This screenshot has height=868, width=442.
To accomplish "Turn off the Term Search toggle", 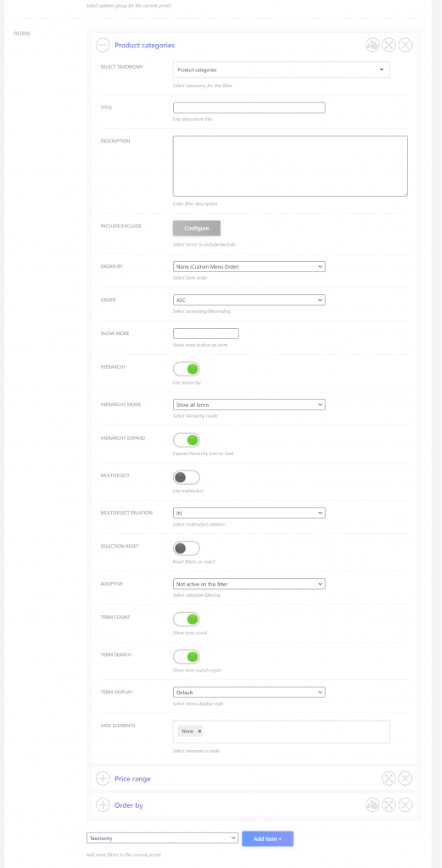I will coord(186,657).
